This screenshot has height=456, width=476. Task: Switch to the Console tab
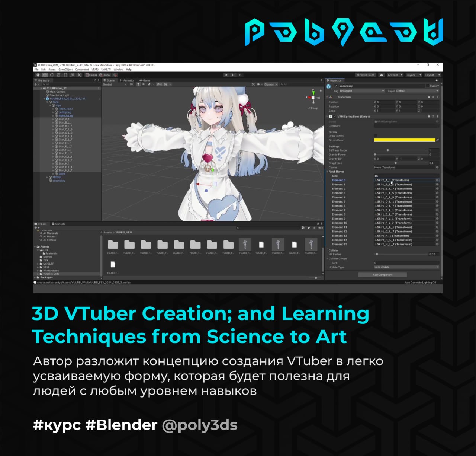click(x=59, y=224)
